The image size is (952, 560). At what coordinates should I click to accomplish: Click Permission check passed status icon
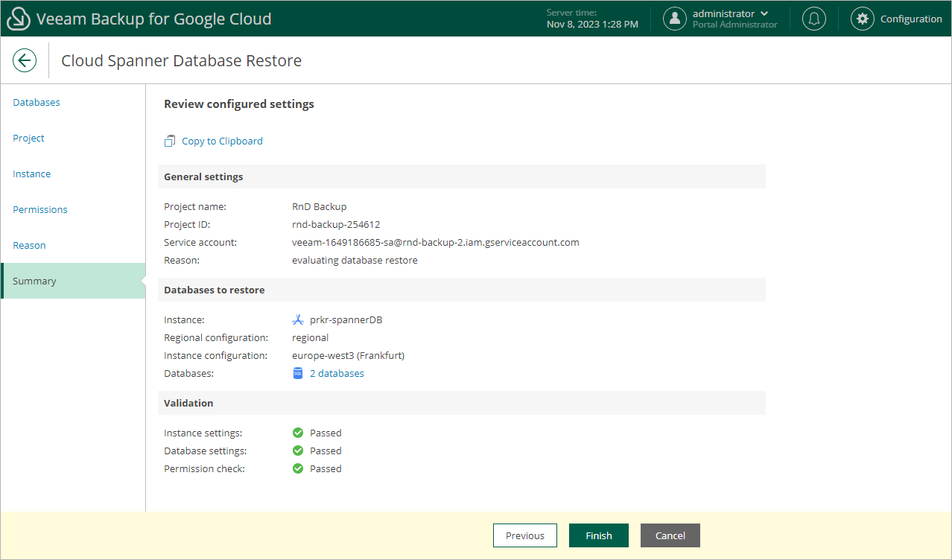click(298, 468)
